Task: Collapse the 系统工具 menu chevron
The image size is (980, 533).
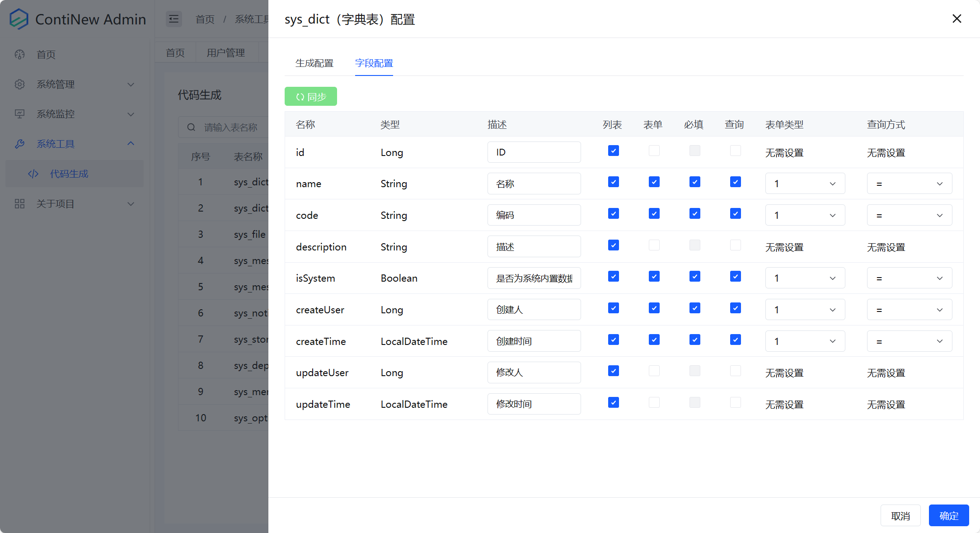Action: coord(131,144)
